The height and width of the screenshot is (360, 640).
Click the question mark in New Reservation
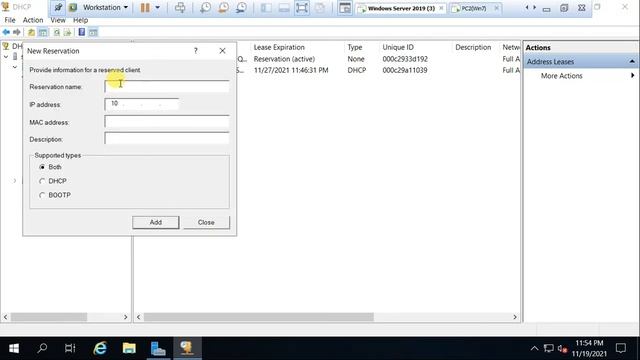tap(196, 51)
